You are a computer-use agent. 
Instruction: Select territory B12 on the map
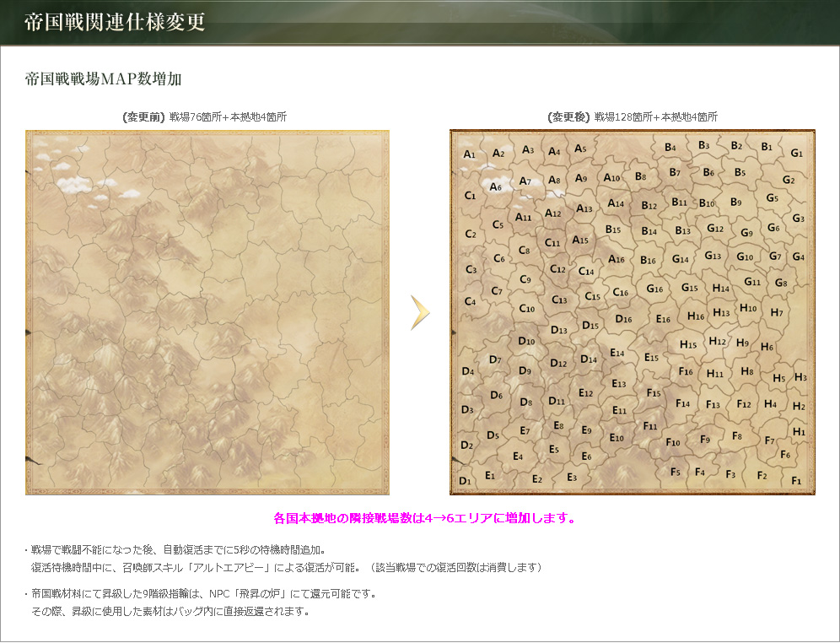(649, 205)
